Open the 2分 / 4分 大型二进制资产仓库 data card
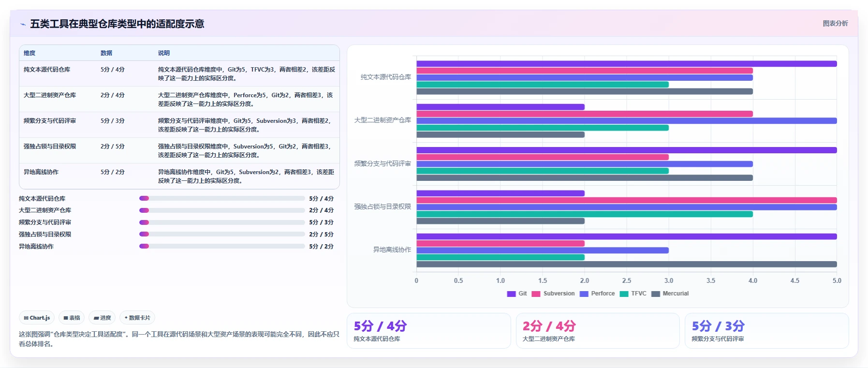This screenshot has width=868, height=368. click(598, 331)
